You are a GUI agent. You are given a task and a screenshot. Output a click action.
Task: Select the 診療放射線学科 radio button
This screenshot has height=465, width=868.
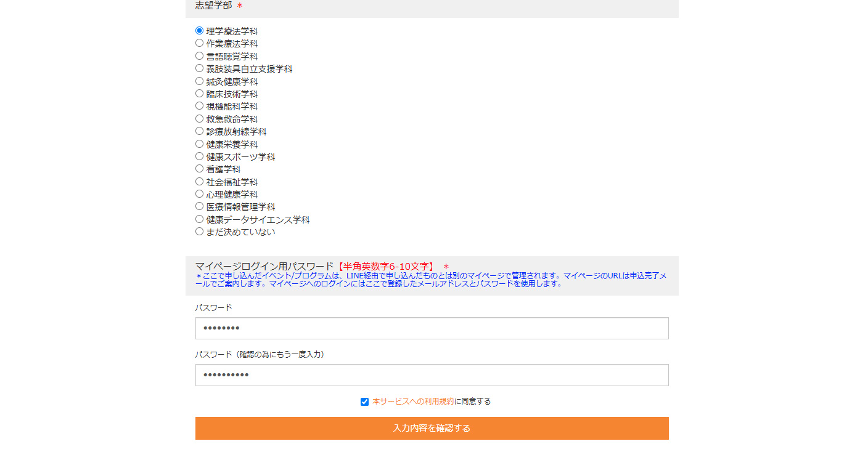point(199,131)
